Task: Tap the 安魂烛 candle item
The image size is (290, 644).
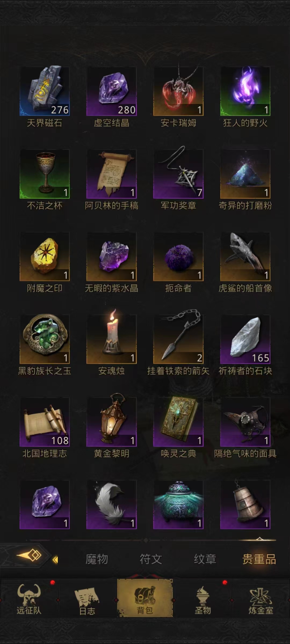Action: [111, 339]
